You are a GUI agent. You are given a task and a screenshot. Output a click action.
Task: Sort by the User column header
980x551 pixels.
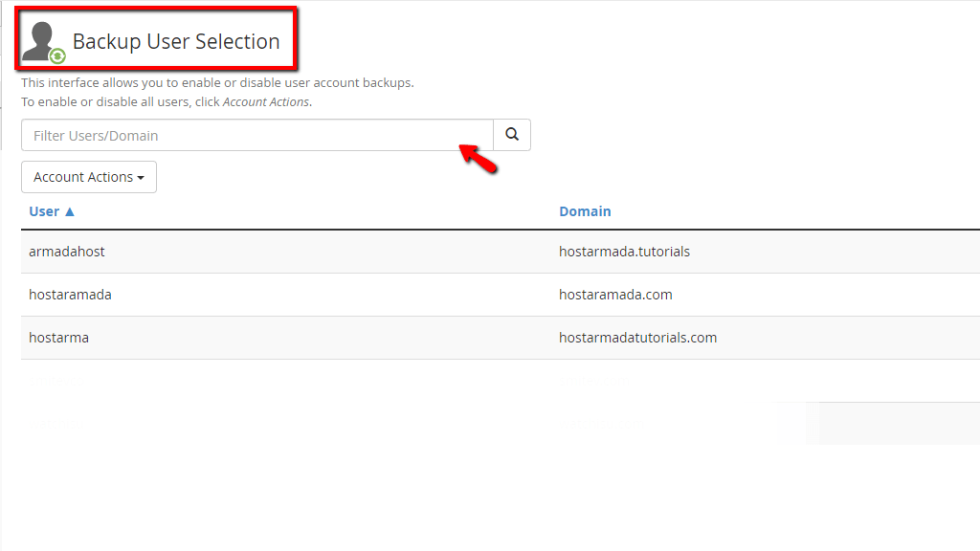44,211
